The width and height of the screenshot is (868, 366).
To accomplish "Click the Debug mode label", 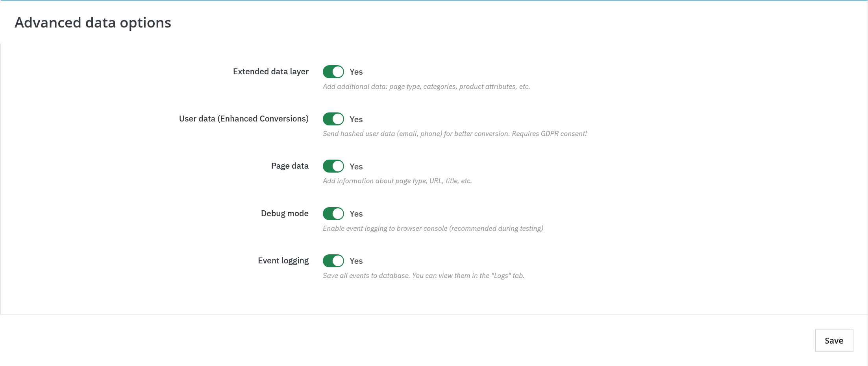I will coord(284,213).
